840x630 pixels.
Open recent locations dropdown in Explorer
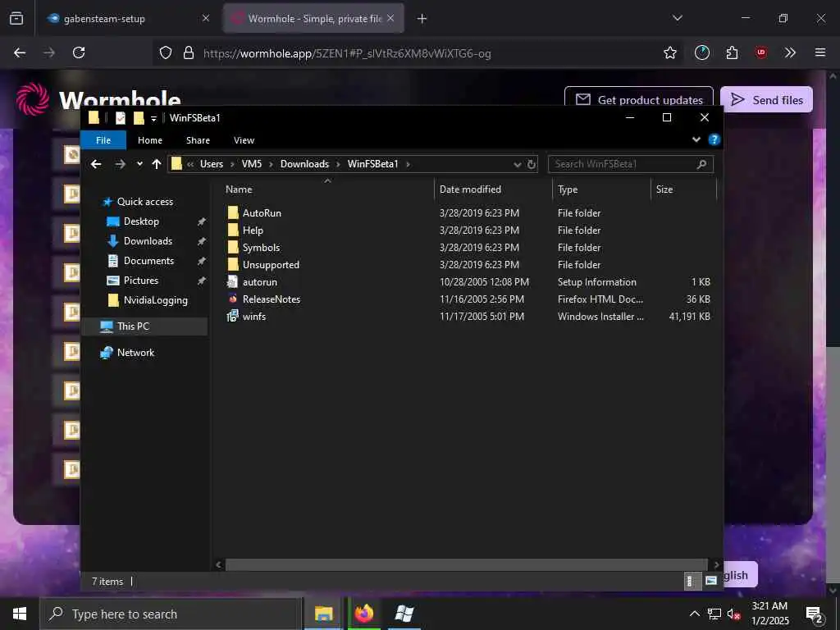point(139,164)
